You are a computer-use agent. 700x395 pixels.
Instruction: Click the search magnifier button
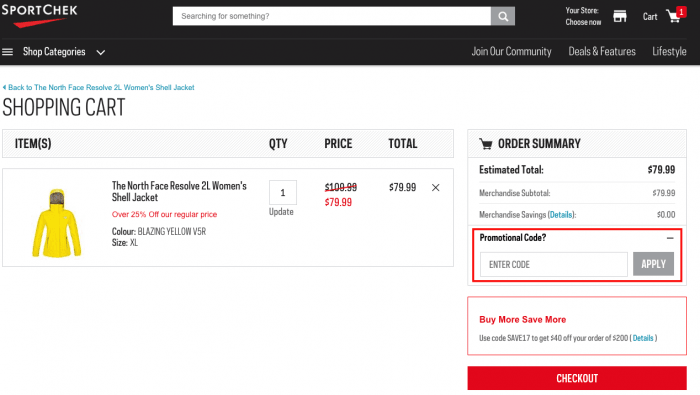click(x=503, y=16)
